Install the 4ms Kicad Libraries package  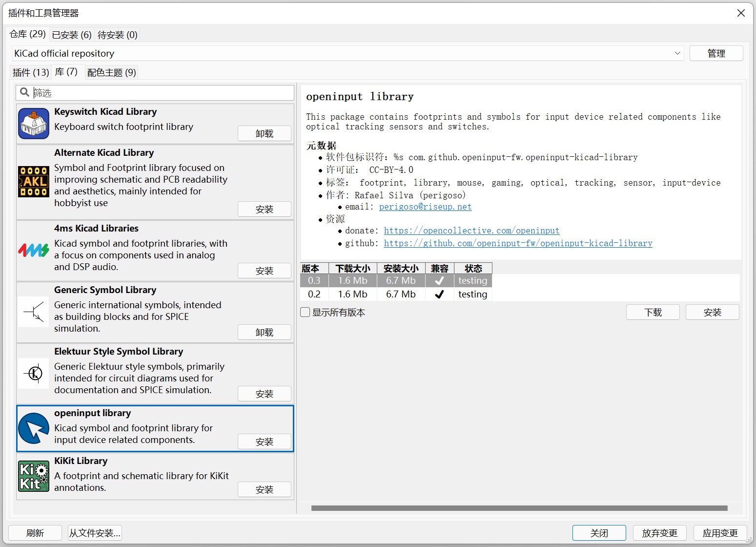(265, 271)
